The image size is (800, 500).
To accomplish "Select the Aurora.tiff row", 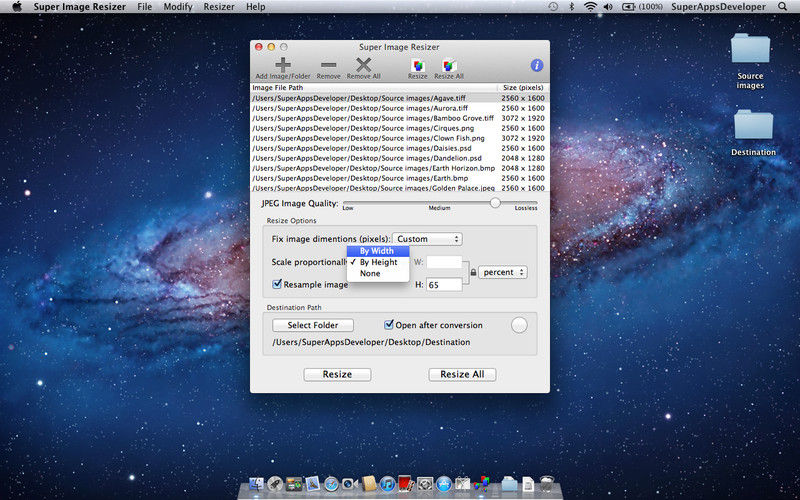I will 400,108.
